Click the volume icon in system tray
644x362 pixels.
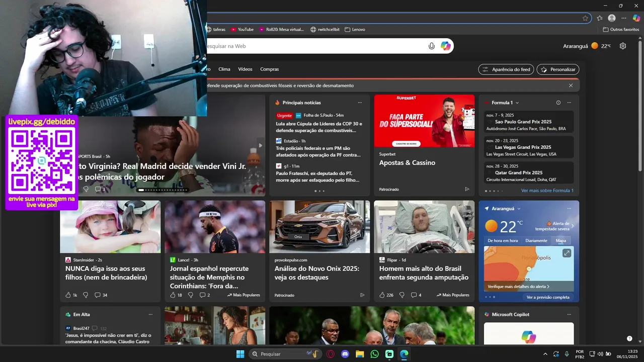tap(600, 354)
